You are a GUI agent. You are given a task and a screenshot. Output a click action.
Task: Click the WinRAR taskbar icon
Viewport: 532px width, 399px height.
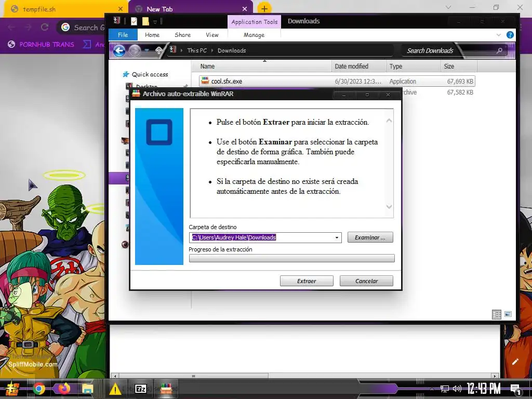(166, 389)
